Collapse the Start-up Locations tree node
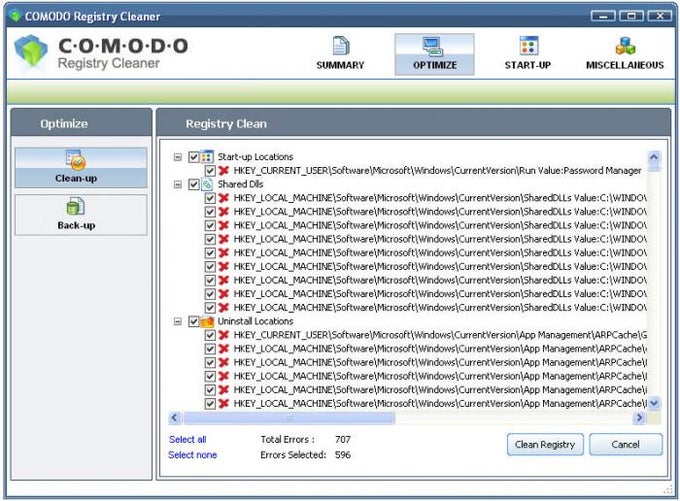 point(177,157)
